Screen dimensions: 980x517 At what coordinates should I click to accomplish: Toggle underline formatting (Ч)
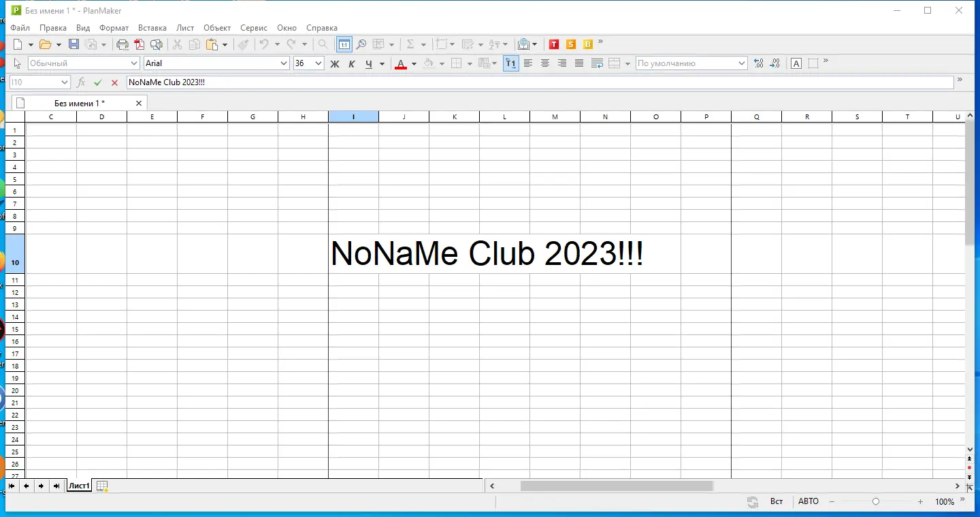pos(369,63)
